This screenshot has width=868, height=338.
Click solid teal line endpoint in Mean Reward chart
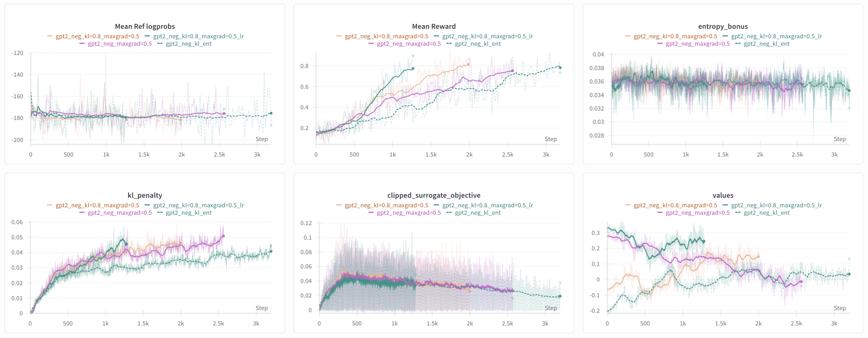[x=413, y=68]
